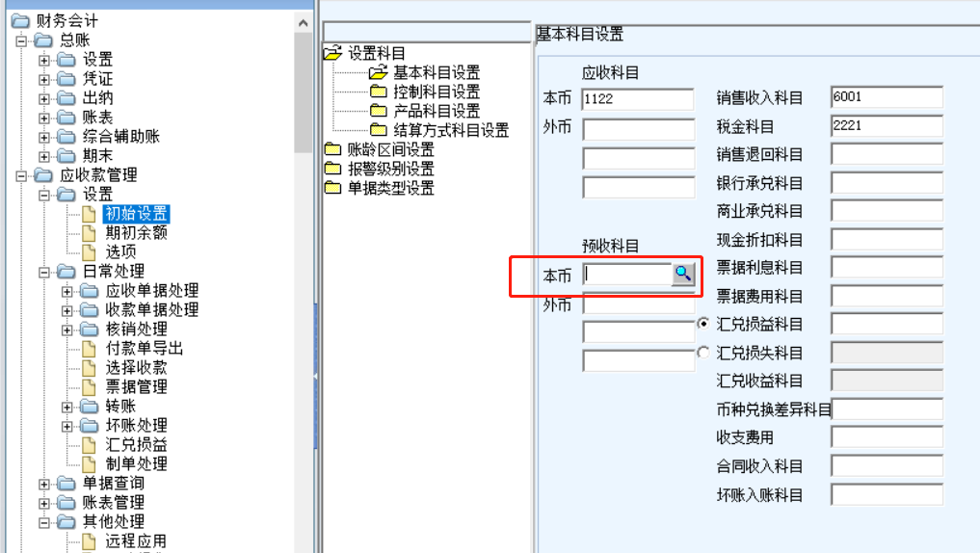Select the 汇兑损益科目 radio button
This screenshot has height=553, width=980.
click(x=703, y=324)
